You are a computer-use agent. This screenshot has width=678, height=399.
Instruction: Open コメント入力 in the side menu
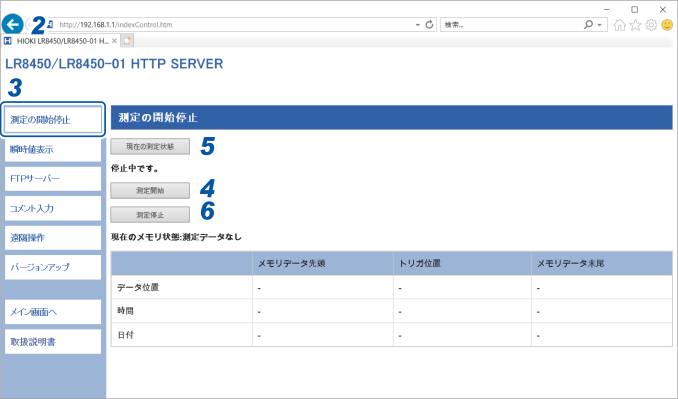[x=53, y=208]
